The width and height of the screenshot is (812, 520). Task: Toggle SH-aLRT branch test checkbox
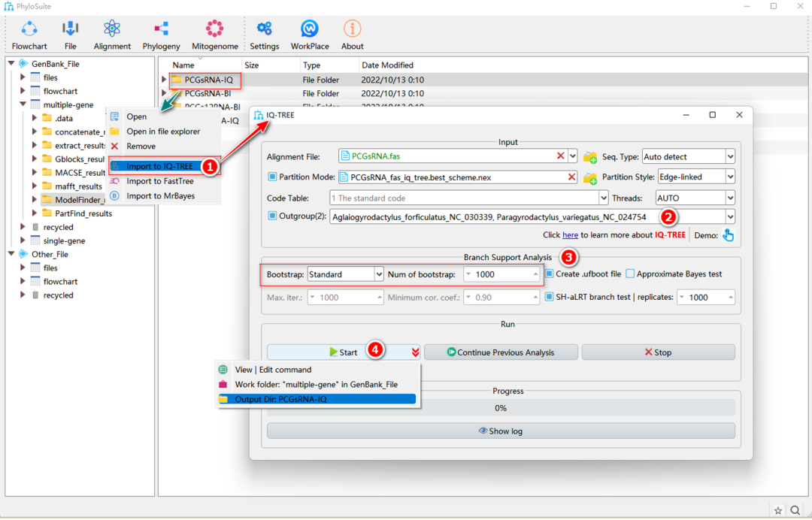[x=550, y=297]
